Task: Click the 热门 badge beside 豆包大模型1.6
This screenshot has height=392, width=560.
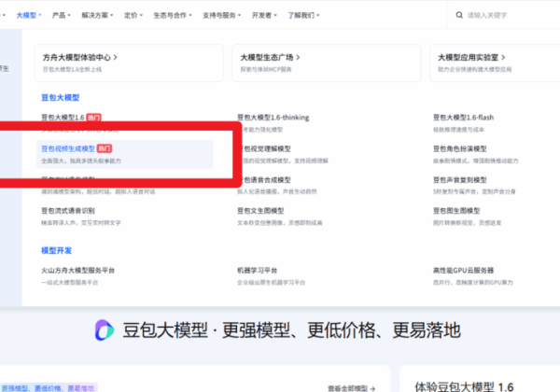Action: pos(94,118)
